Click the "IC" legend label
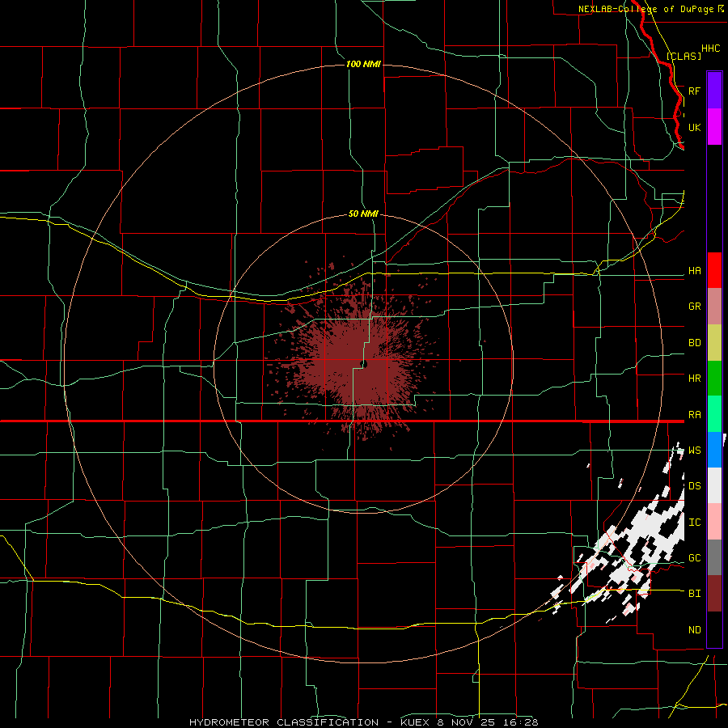Screen dimensions: 728x728 (x=694, y=523)
